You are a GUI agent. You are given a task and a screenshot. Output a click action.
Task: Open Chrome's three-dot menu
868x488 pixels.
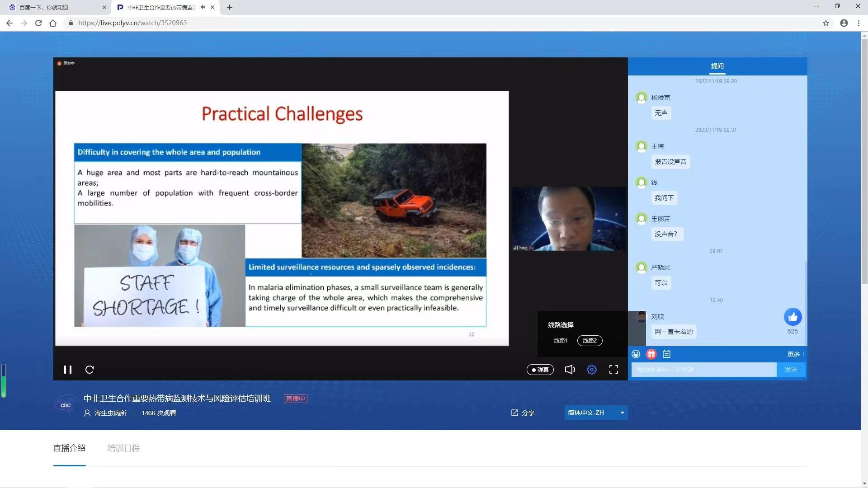859,23
